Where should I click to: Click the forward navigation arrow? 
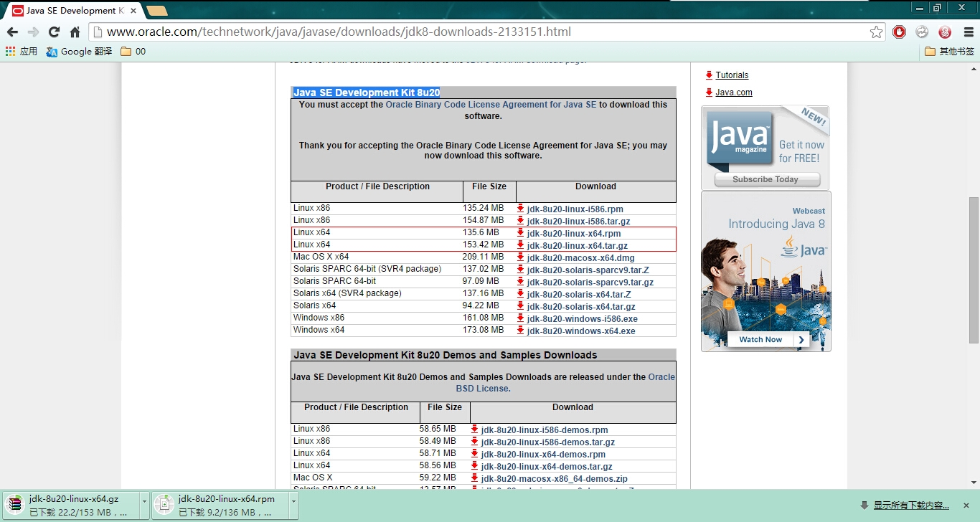pos(33,32)
